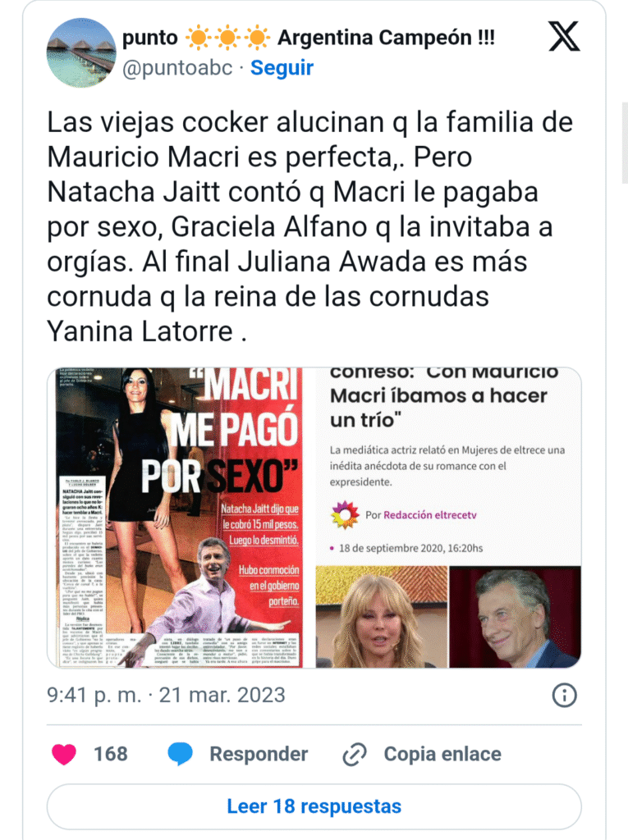Follow the account via Seguir
This screenshot has height=840, width=628.
(282, 68)
